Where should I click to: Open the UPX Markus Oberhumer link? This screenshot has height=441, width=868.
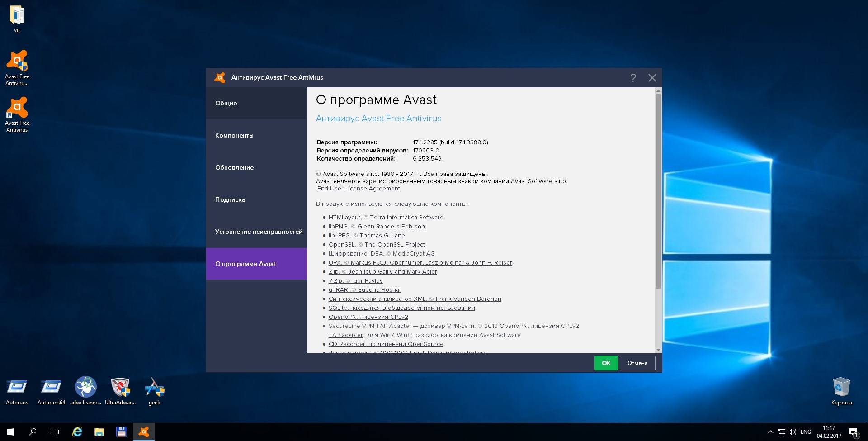pyautogui.click(x=420, y=263)
